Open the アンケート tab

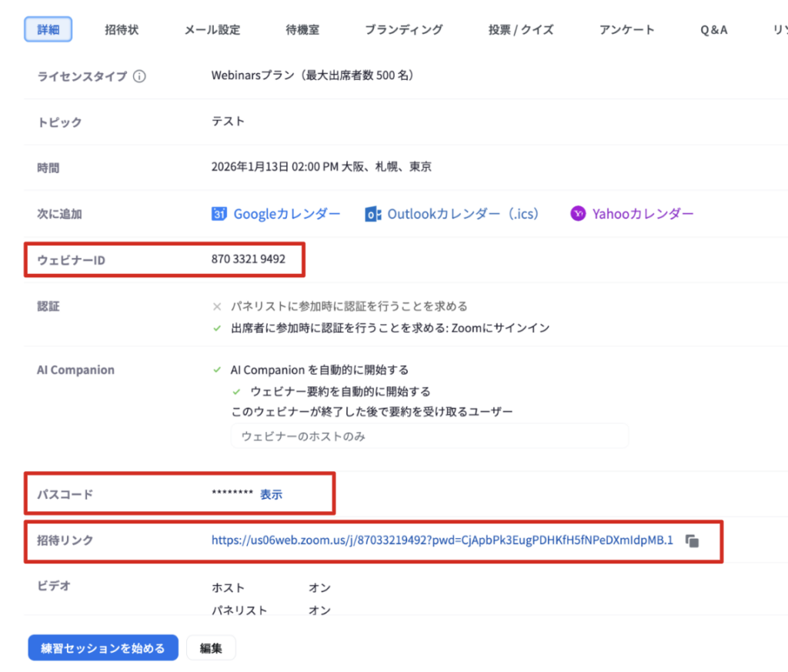click(x=627, y=30)
